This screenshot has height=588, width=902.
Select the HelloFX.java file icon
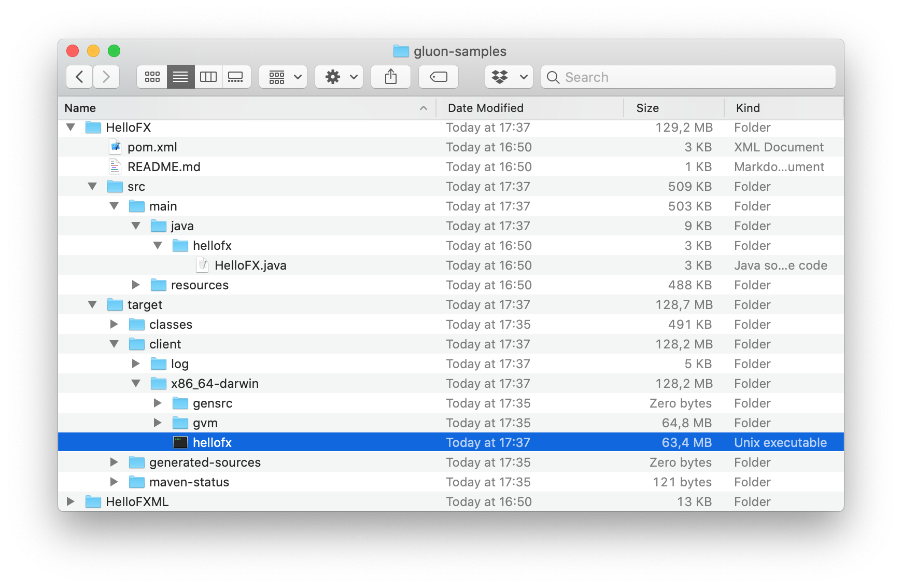pos(202,265)
